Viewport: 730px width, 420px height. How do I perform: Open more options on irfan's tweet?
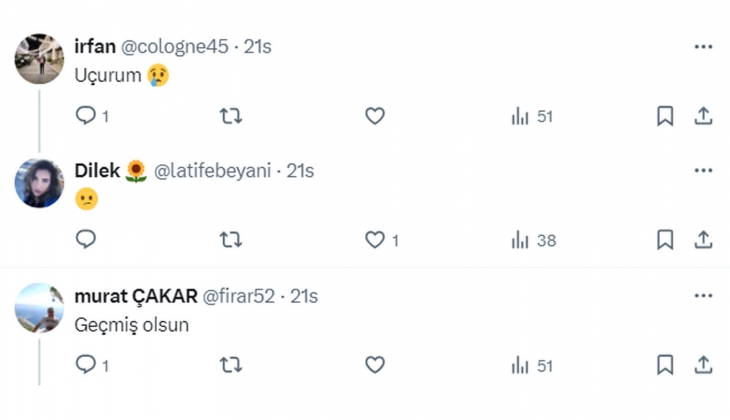tap(703, 47)
